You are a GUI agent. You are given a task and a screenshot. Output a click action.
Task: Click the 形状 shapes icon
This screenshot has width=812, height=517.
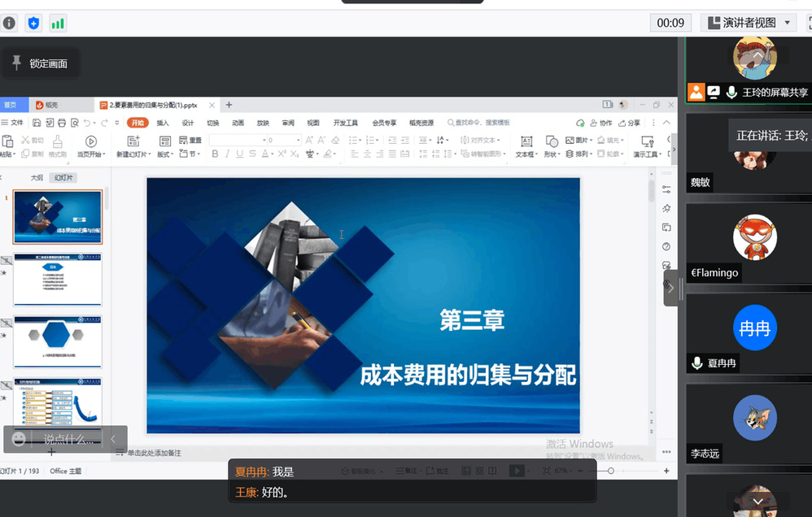(552, 141)
